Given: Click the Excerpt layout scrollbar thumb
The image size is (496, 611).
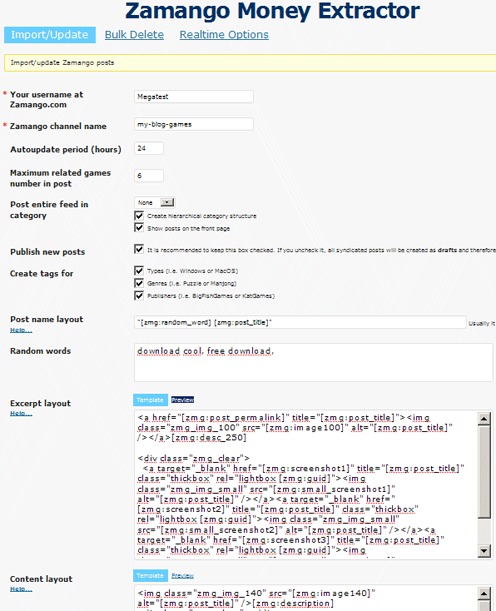Looking at the screenshot, I should click(x=484, y=471).
